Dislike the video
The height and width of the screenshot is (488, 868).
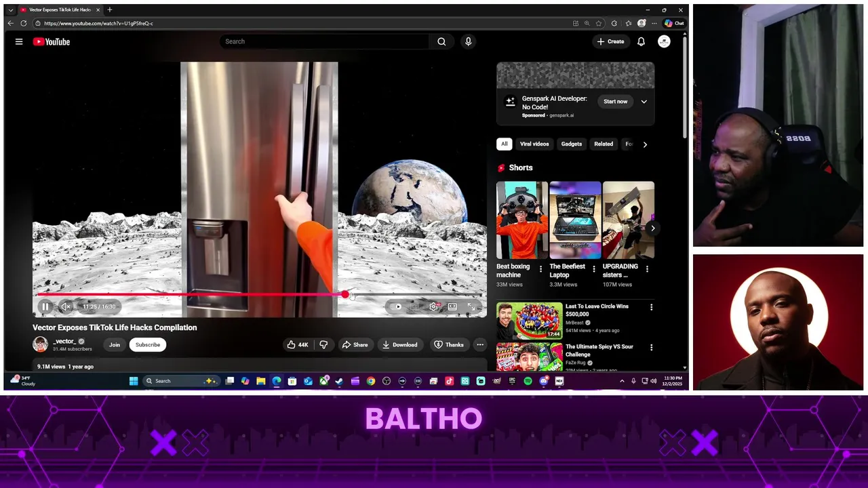coord(323,344)
